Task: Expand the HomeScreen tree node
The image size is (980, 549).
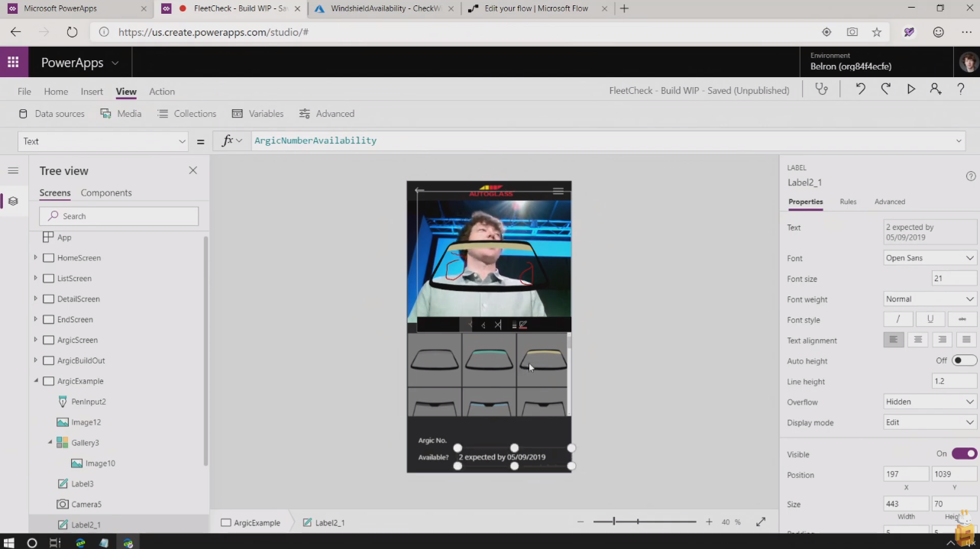Action: [x=35, y=258]
